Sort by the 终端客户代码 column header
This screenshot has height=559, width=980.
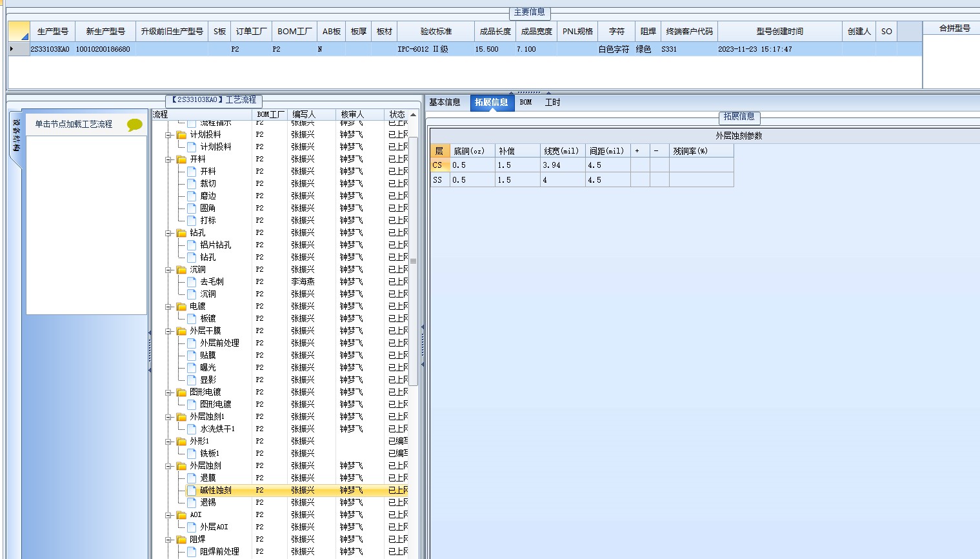coord(690,32)
